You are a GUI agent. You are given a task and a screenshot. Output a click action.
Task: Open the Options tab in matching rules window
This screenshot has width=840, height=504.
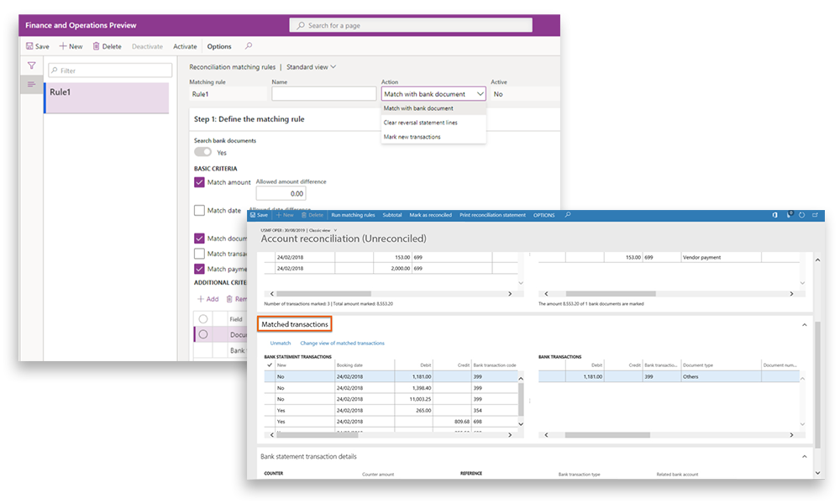(219, 46)
